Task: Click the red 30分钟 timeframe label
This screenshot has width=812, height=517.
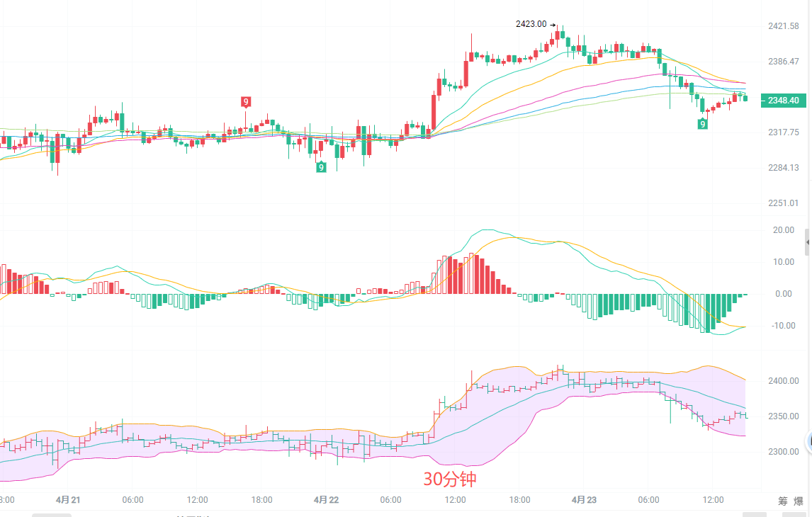Action: point(450,479)
